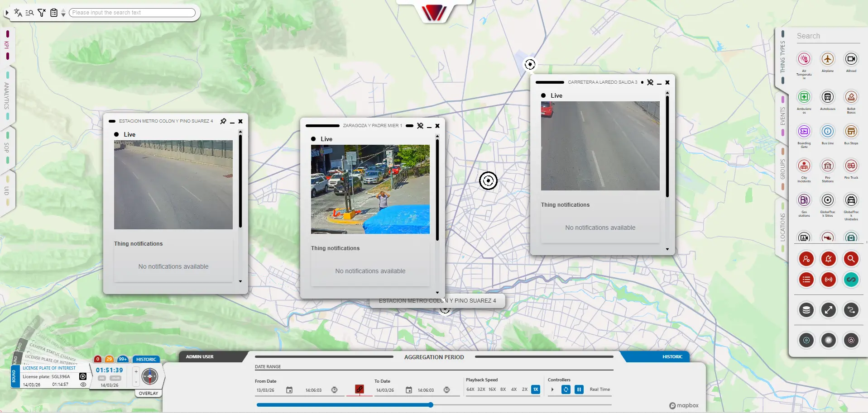
Task: Expand the clipboard dropdown arrow in search bar
Action: coord(63,13)
